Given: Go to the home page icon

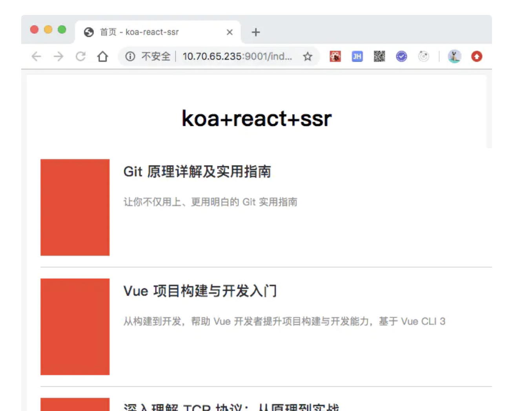Looking at the screenshot, I should [x=103, y=56].
